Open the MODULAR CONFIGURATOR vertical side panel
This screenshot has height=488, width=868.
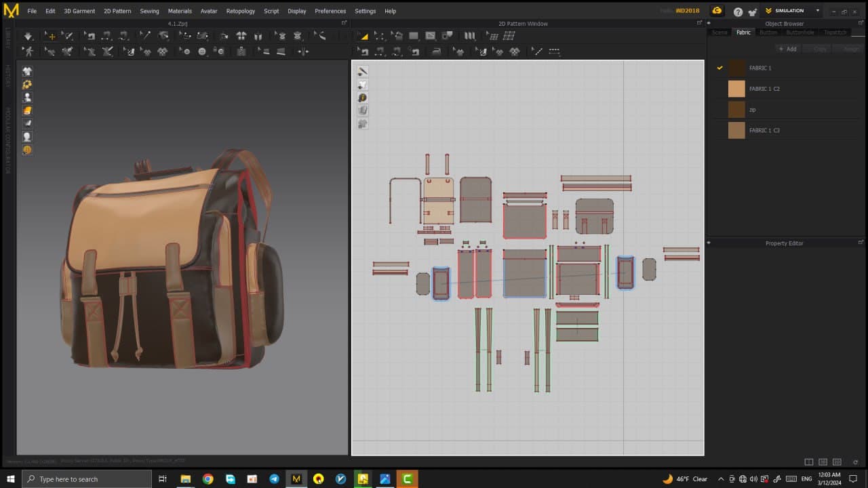pos(7,140)
